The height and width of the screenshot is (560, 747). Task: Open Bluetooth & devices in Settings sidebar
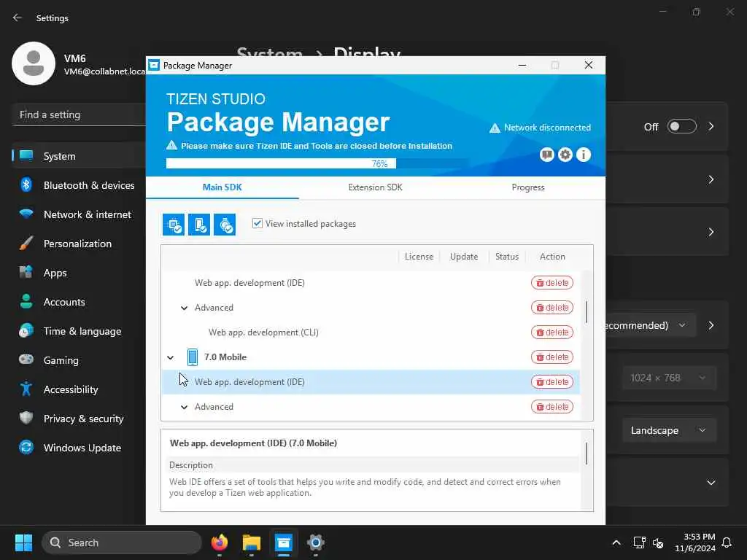click(78, 185)
